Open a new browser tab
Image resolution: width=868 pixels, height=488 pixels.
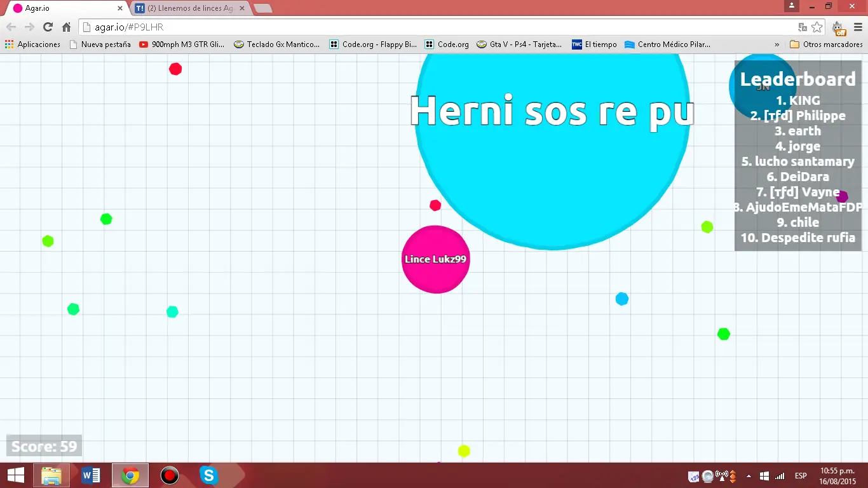(x=262, y=8)
